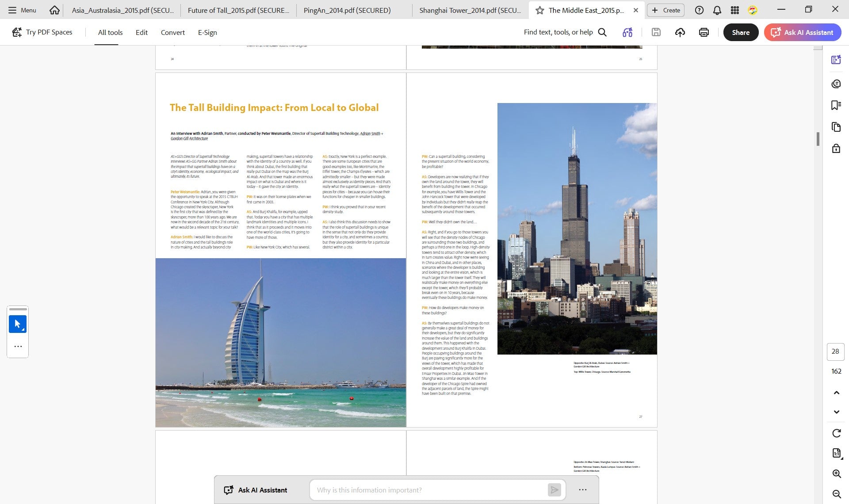Open the notifications bell icon
The image size is (849, 504).
[x=717, y=10]
